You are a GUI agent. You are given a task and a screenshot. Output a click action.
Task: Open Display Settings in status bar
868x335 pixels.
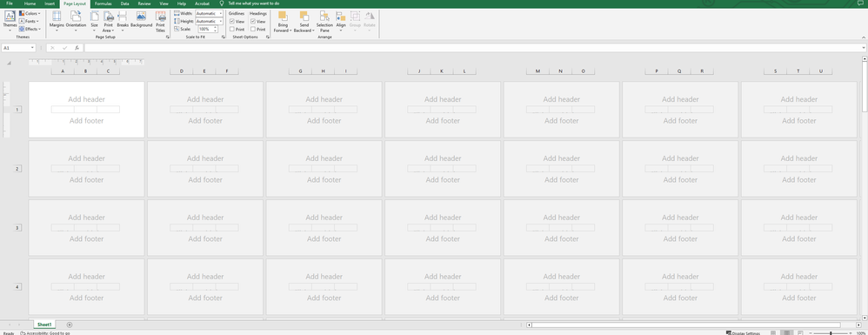pos(743,332)
